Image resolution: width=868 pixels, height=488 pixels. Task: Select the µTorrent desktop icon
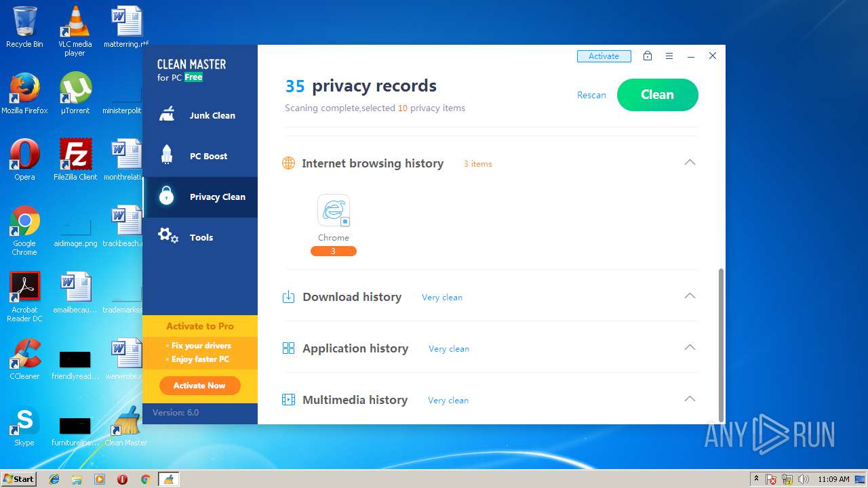pos(75,94)
